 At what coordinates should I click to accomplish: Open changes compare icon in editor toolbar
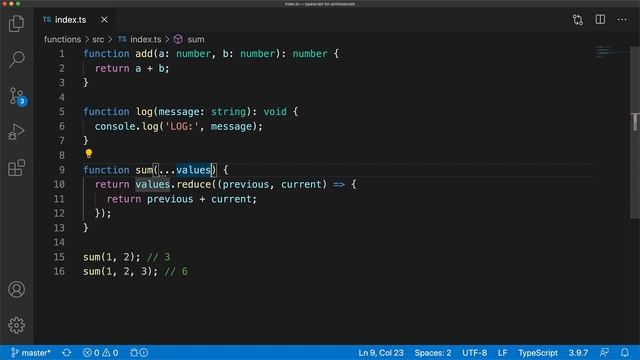[x=578, y=20]
